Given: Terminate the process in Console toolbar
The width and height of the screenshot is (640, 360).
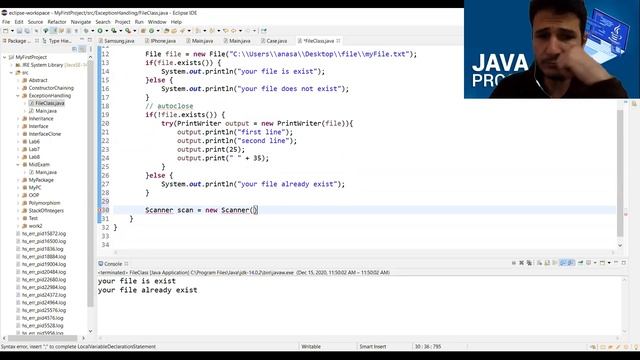Looking at the screenshot, I should [x=514, y=263].
